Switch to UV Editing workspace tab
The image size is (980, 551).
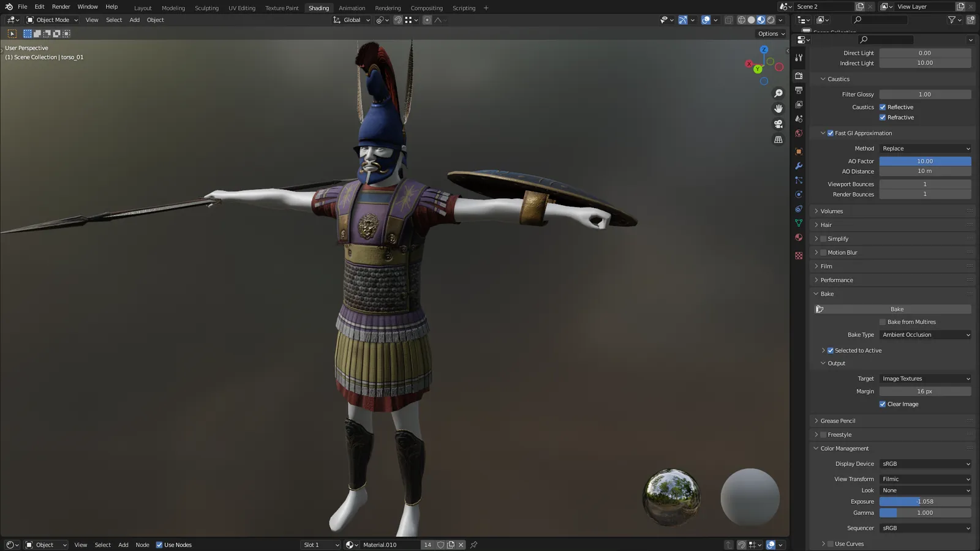point(242,8)
